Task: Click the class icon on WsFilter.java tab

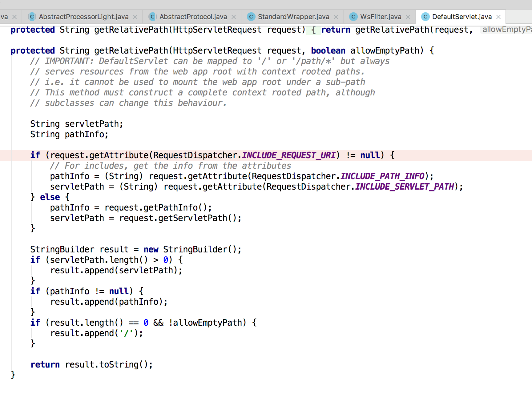Action: pyautogui.click(x=353, y=17)
